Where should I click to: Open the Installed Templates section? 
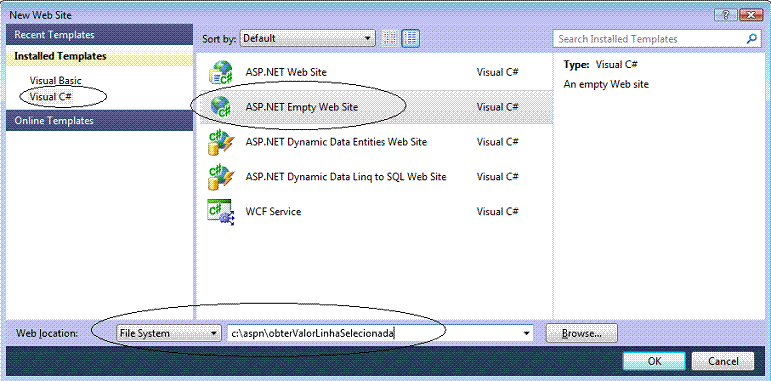pos(100,56)
